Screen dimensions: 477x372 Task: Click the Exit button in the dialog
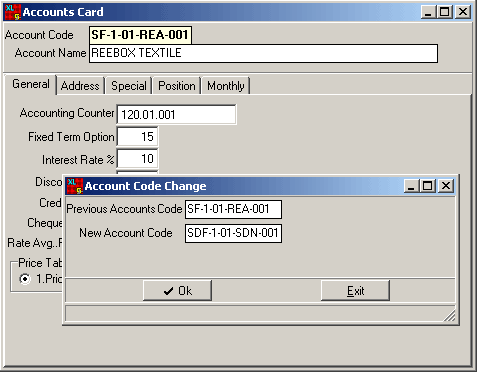click(x=355, y=291)
